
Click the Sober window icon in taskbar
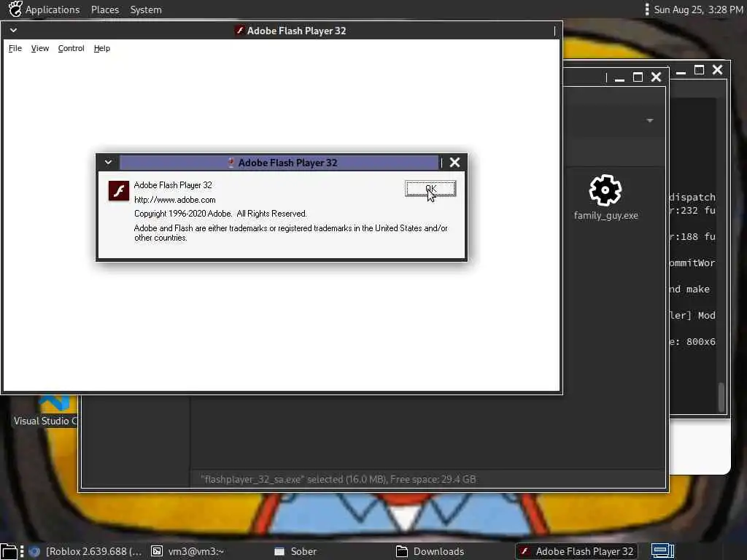pos(279,551)
